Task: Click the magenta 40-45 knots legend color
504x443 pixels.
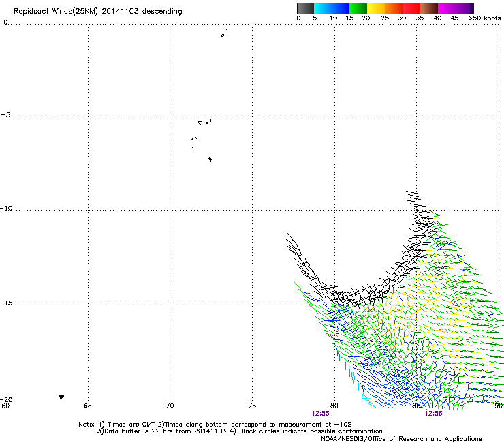Action: click(447, 8)
